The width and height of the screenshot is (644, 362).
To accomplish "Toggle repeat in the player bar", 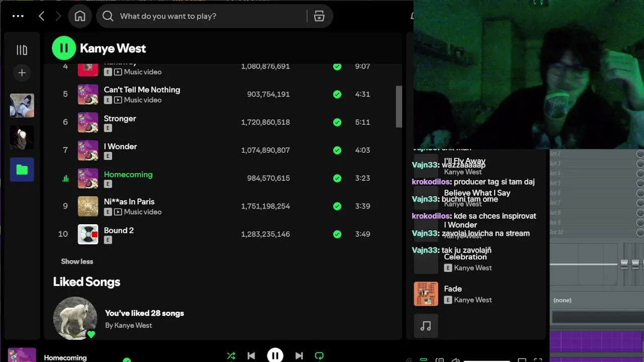I will (x=319, y=356).
